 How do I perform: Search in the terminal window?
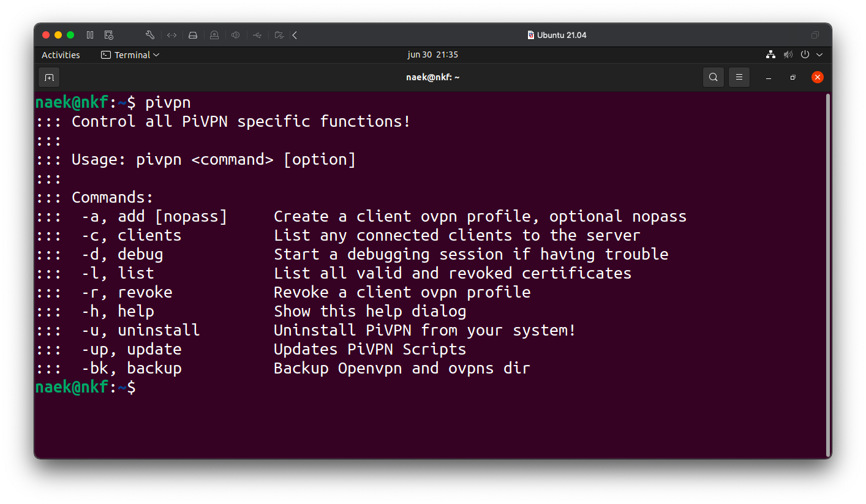pos(714,77)
